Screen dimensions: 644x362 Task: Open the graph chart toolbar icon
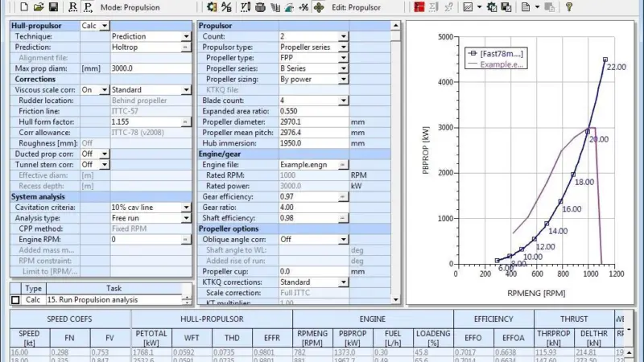(468, 7)
